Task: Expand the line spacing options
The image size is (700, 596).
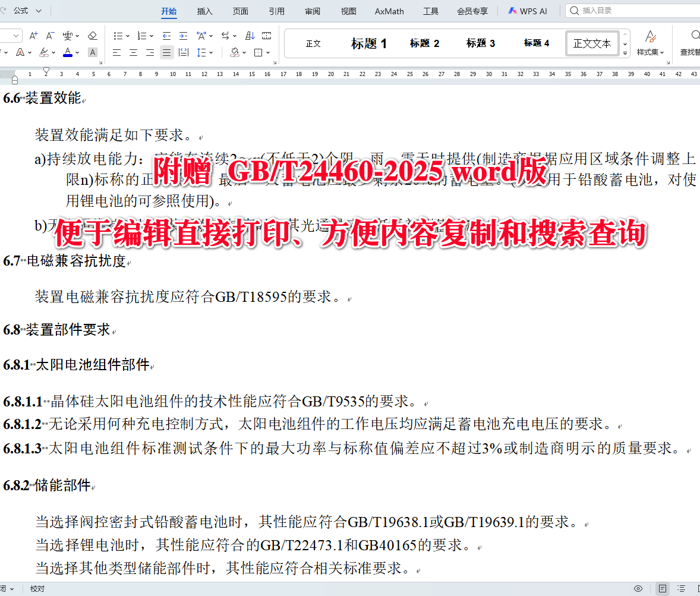Action: (210, 53)
